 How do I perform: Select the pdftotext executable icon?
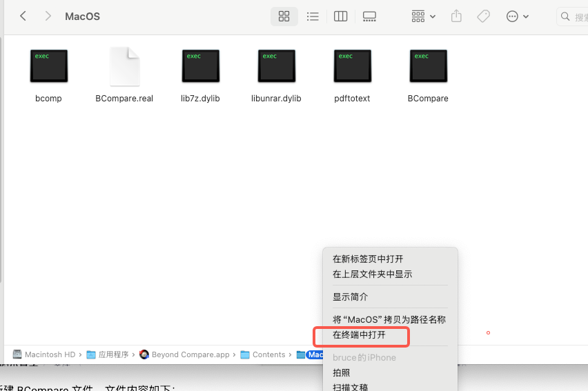353,66
